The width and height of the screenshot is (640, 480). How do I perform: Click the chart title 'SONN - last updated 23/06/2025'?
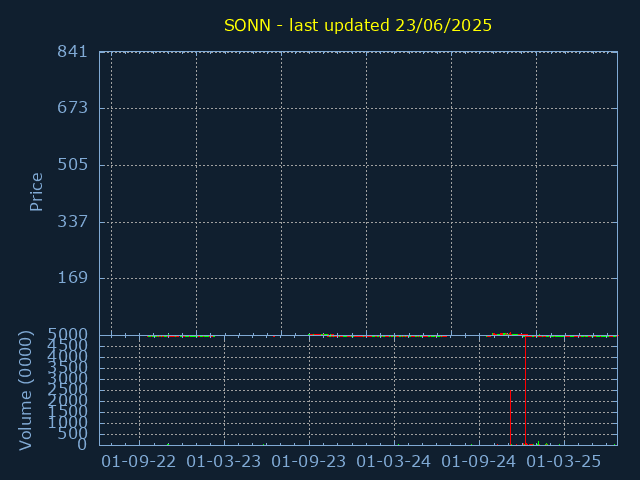358,25
